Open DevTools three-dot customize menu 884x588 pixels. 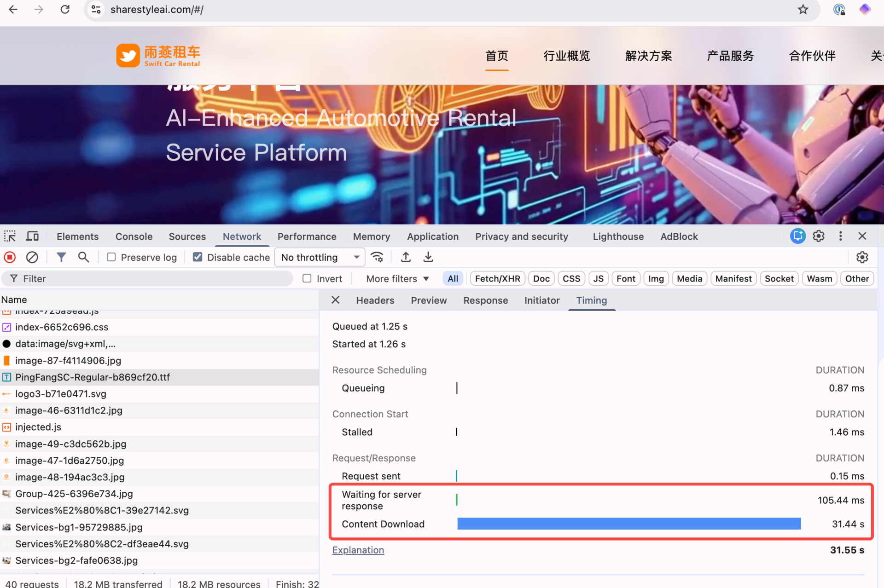click(x=840, y=236)
